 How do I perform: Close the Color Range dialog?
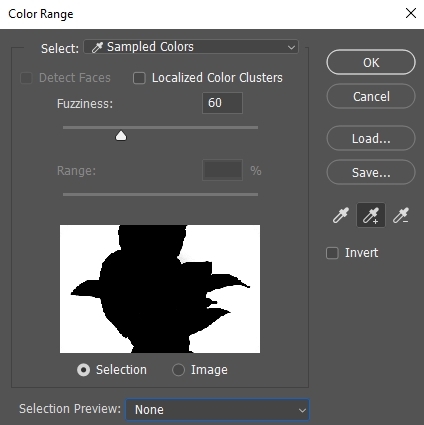tap(411, 13)
